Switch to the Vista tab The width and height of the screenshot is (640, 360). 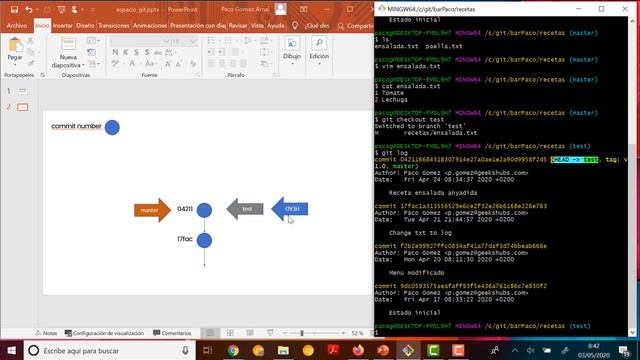[x=257, y=25]
